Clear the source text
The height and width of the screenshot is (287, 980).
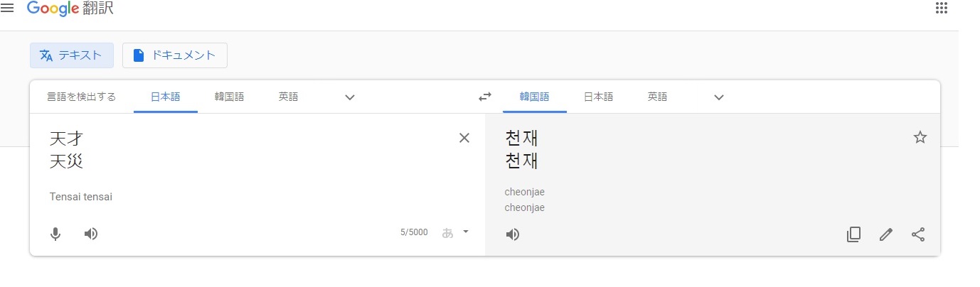coord(464,138)
